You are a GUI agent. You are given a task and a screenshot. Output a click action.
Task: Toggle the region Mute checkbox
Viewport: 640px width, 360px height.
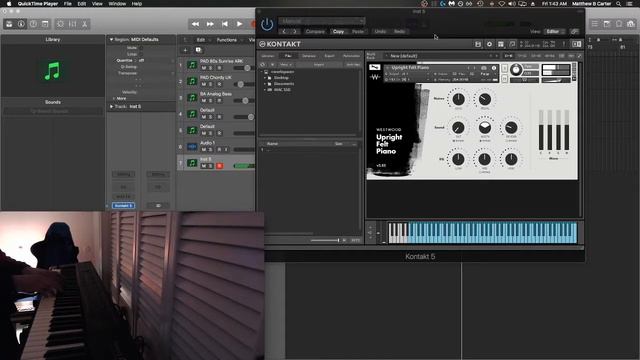click(x=141, y=48)
